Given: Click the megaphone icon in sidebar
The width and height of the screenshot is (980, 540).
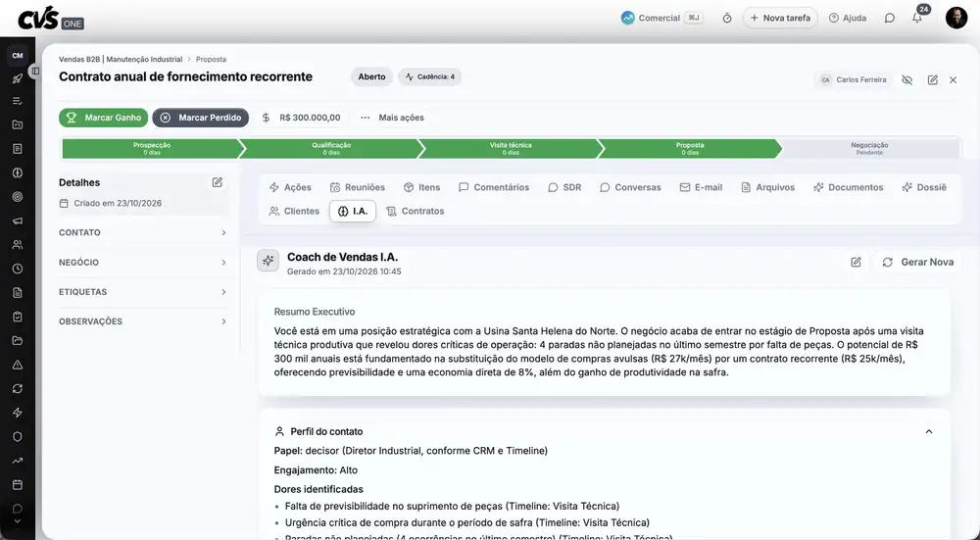Looking at the screenshot, I should (18, 221).
